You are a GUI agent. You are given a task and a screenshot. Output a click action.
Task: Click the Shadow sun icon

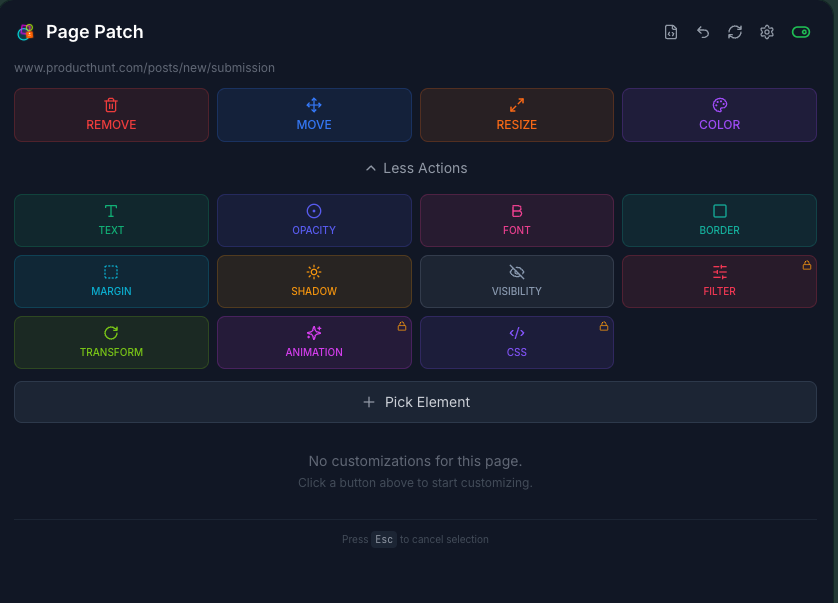tap(314, 271)
